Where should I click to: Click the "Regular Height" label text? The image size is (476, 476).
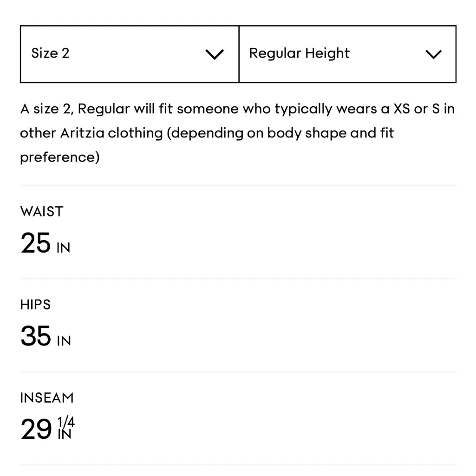coord(299,53)
